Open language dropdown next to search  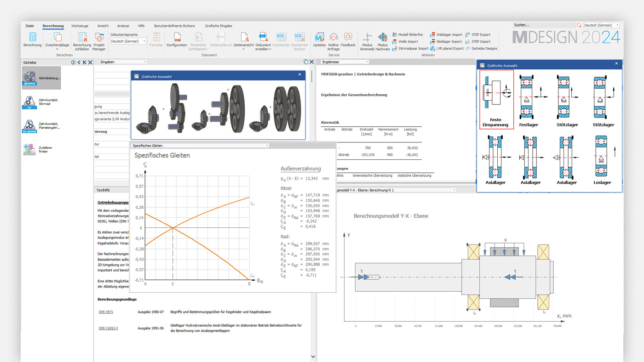pos(601,25)
